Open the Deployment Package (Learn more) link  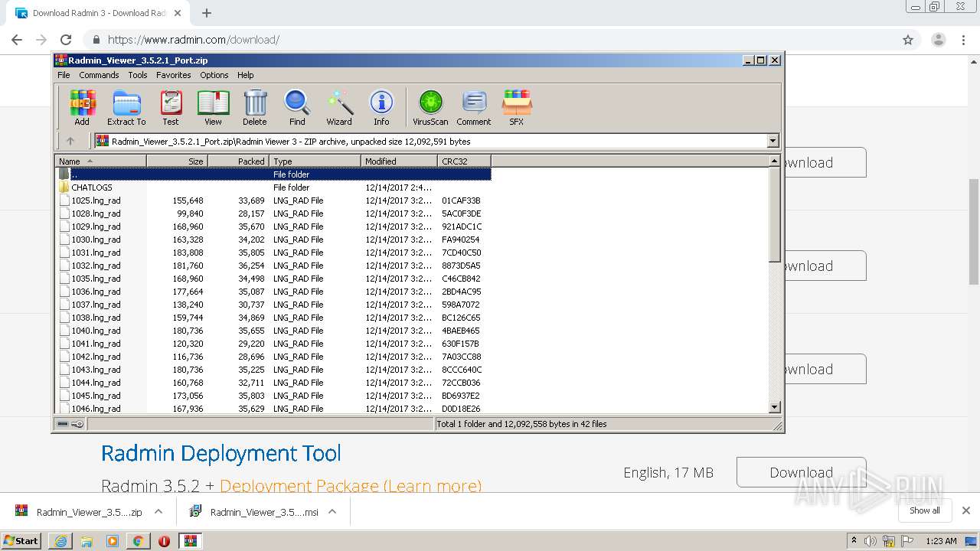pos(351,486)
